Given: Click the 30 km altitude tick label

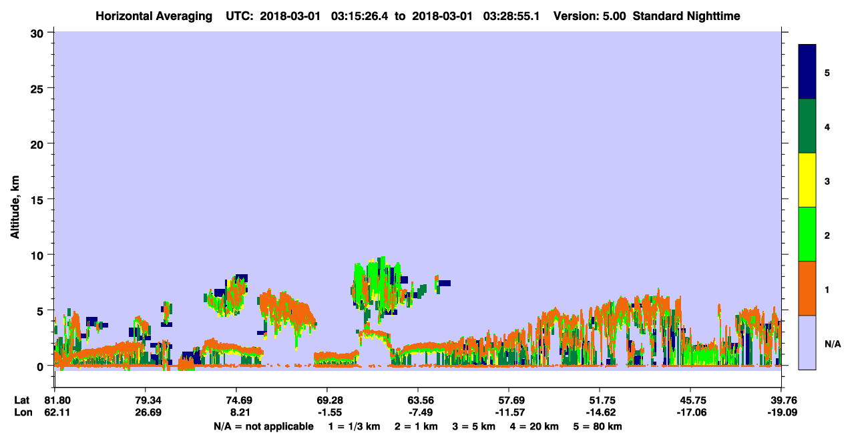Looking at the screenshot, I should pos(38,33).
